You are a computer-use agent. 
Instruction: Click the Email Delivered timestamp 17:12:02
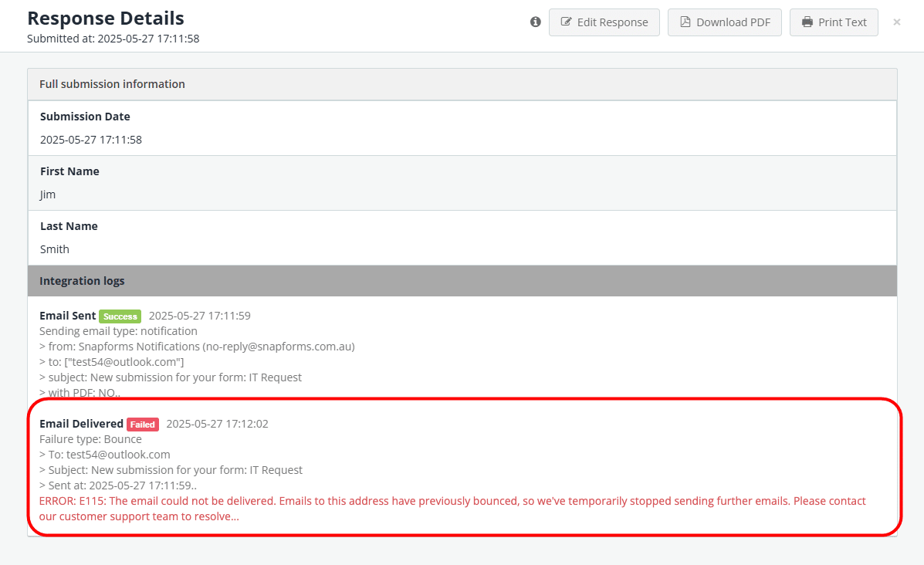[x=217, y=424]
